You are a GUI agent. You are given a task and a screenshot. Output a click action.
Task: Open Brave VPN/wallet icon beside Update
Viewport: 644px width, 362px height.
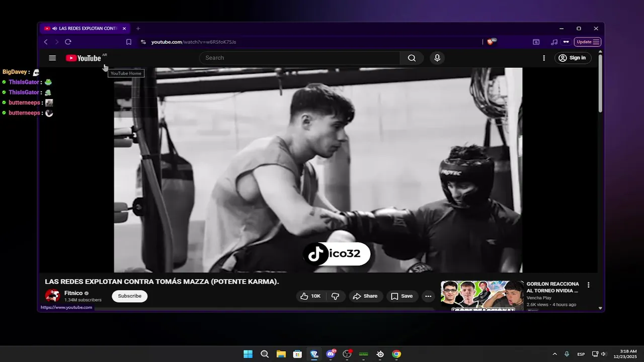click(566, 42)
